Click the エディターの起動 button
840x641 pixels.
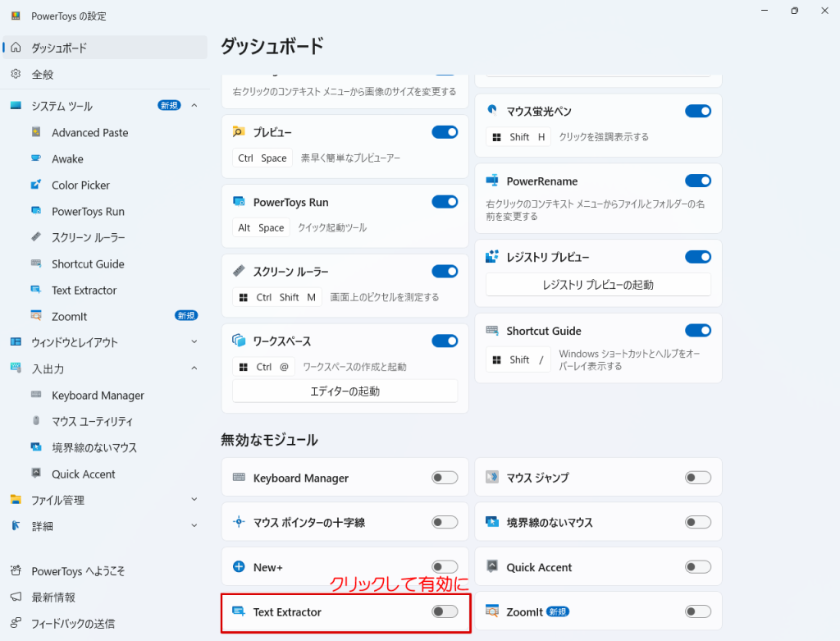345,391
